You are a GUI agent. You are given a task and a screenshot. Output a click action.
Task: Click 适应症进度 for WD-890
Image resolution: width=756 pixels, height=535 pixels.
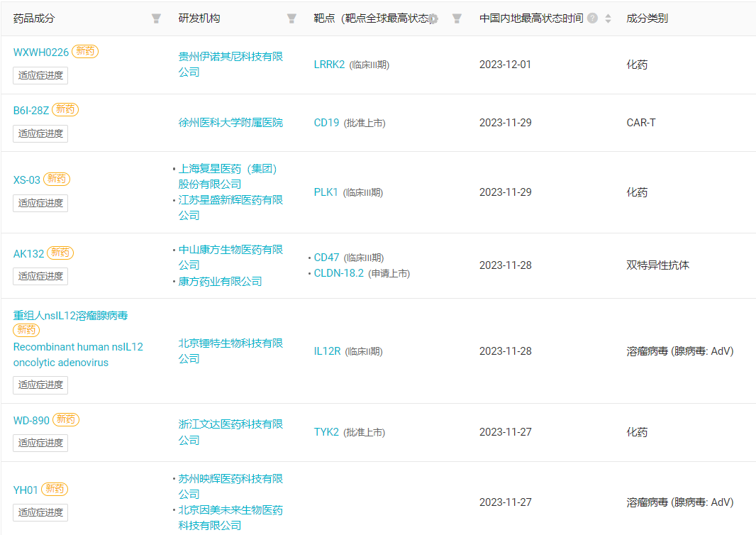pyautogui.click(x=40, y=443)
